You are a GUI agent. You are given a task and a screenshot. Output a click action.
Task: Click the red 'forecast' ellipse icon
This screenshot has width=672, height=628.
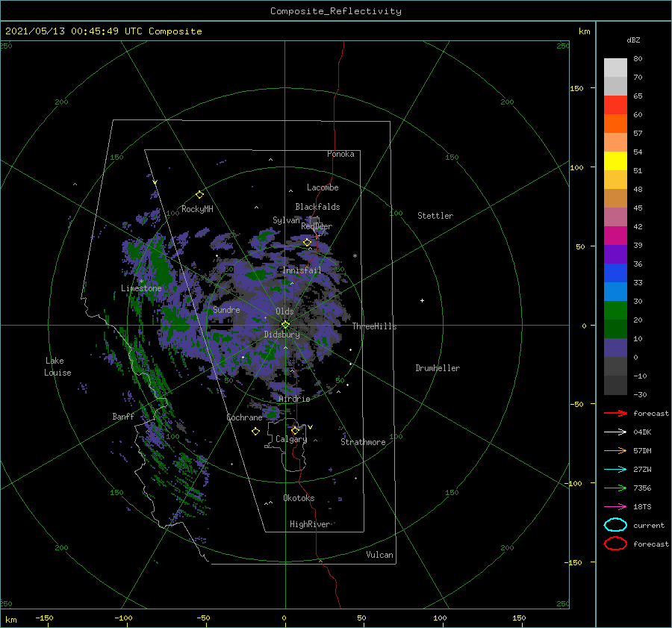tap(615, 544)
